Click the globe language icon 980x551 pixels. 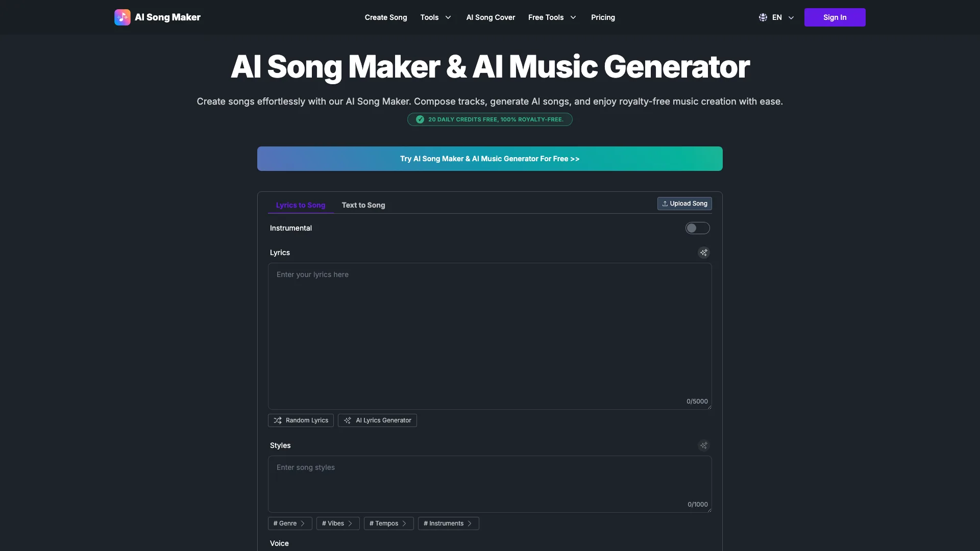(763, 17)
